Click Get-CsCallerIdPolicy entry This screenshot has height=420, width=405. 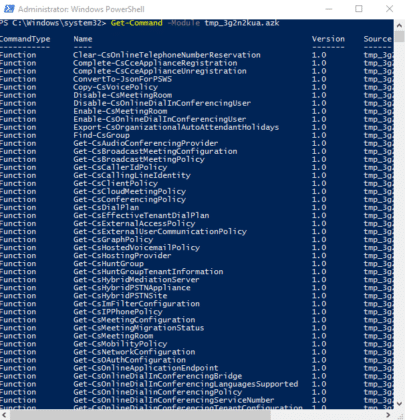point(120,167)
